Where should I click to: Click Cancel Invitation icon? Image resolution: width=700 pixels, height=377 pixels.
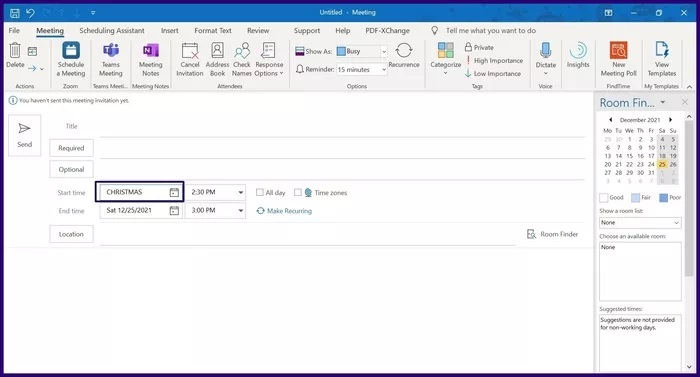pyautogui.click(x=190, y=59)
